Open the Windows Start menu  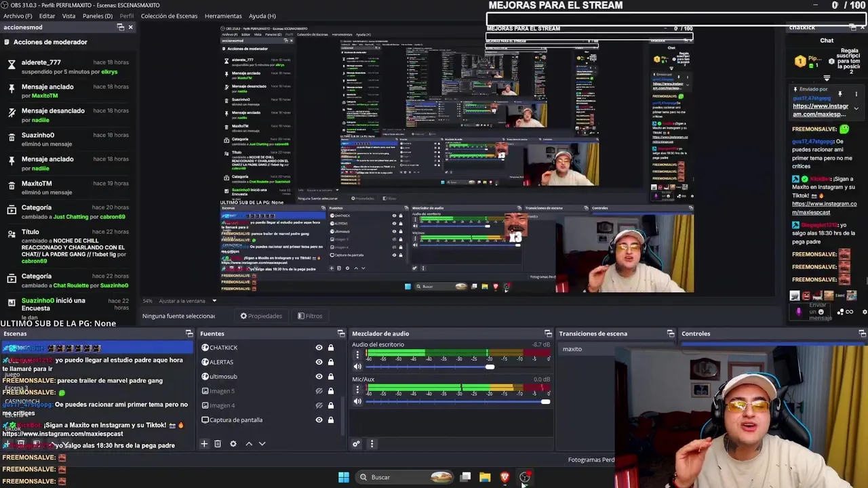[344, 477]
